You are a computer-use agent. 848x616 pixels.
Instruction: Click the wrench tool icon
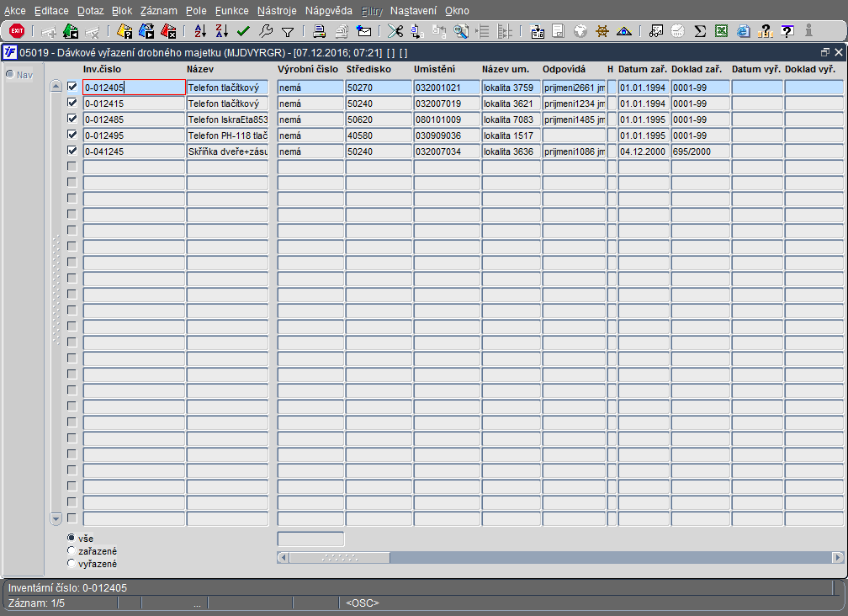coord(266,31)
